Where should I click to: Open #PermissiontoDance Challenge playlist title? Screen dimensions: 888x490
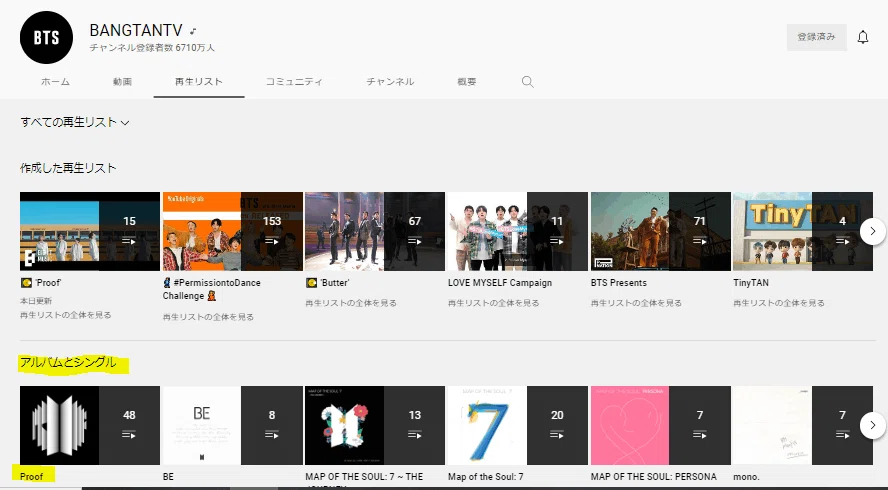pyautogui.click(x=212, y=289)
